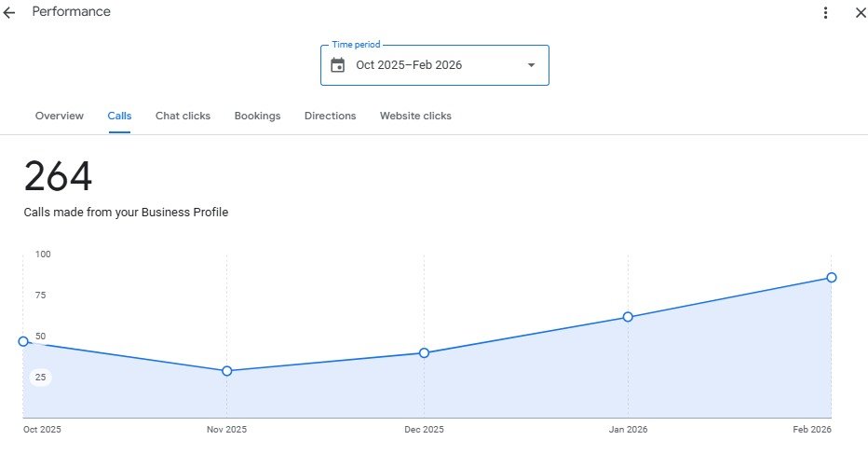Click the 25 label on the y-axis
The width and height of the screenshot is (868, 454).
coord(41,378)
